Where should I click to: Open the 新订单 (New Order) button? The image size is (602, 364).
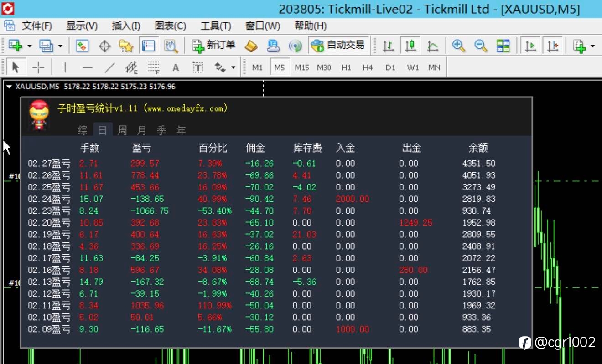213,45
